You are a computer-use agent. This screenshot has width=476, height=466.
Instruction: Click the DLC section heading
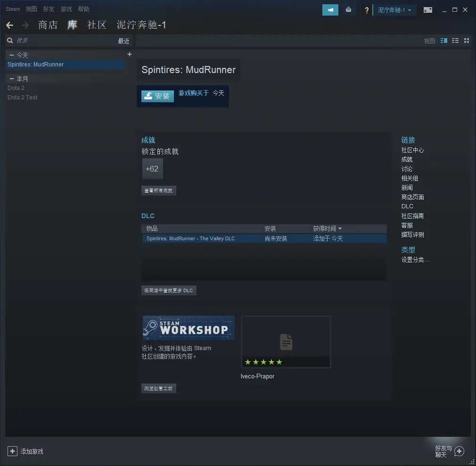coord(148,216)
